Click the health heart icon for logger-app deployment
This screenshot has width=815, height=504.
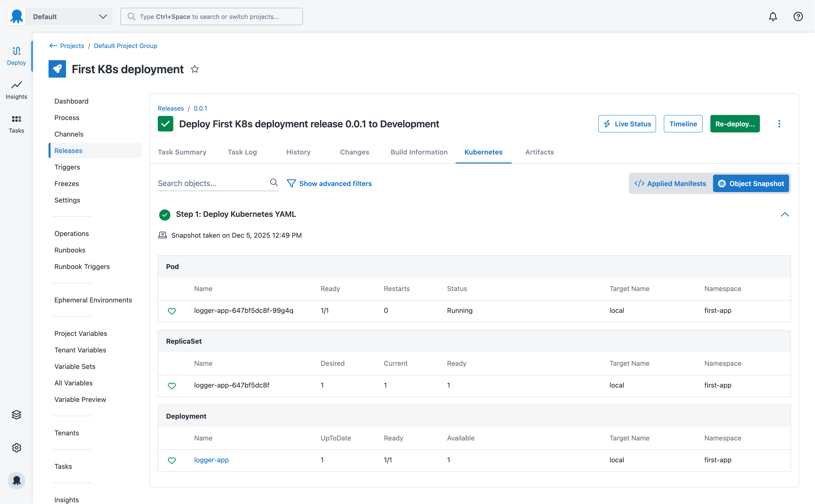click(172, 460)
